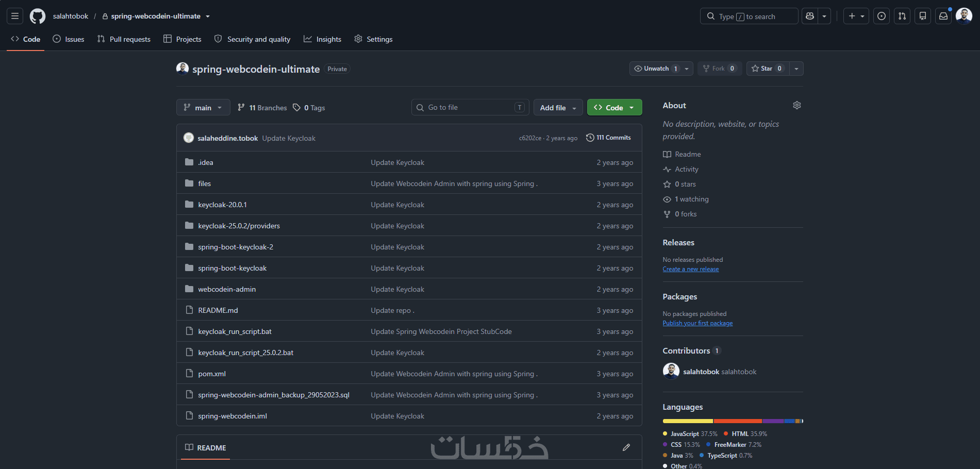The width and height of the screenshot is (980, 469).
Task: Click the user avatar in header
Action: click(x=964, y=16)
